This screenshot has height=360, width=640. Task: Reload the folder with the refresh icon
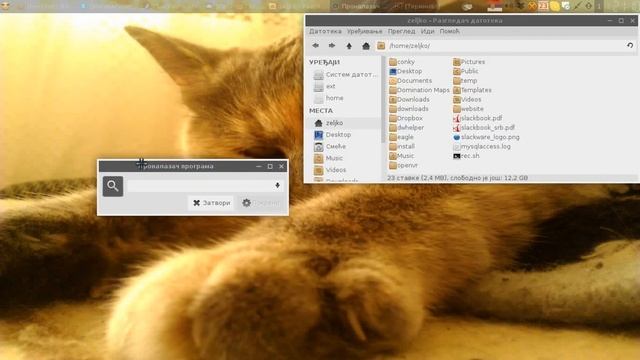click(x=630, y=46)
